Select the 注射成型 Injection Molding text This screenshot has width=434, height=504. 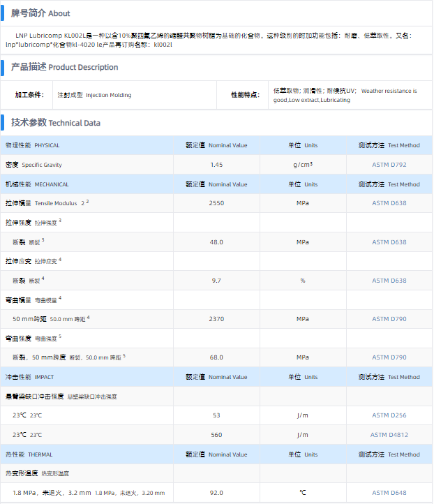point(94,95)
